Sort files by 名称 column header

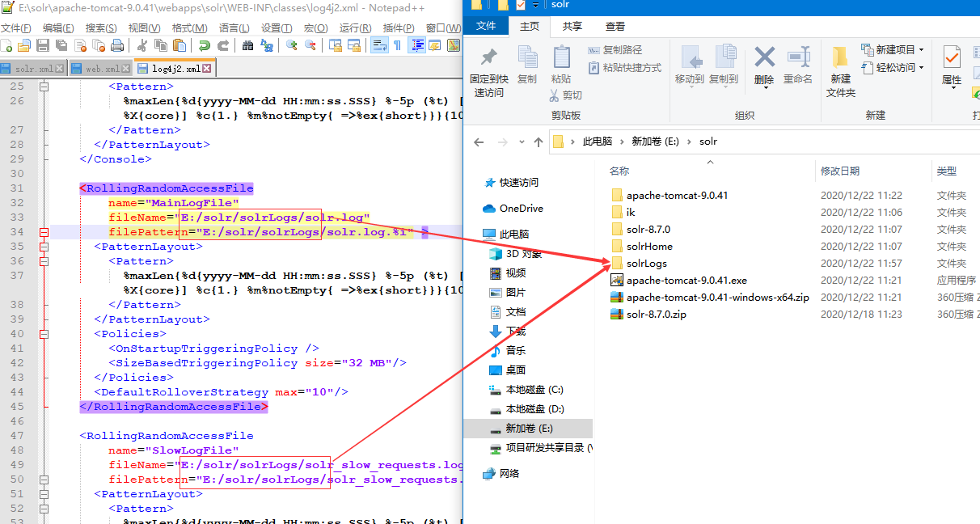pos(619,171)
